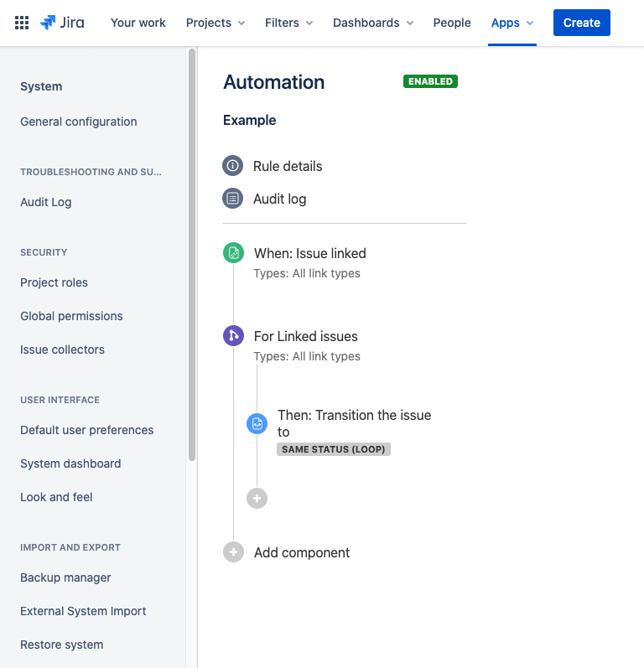Click the Rule details info icon
Viewport: 644px width, 668px height.
tap(233, 165)
